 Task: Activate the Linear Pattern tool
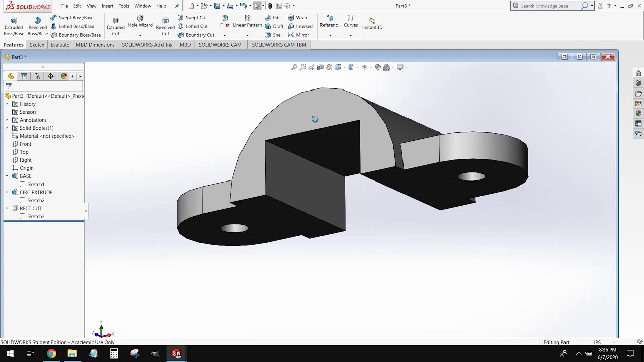(247, 22)
